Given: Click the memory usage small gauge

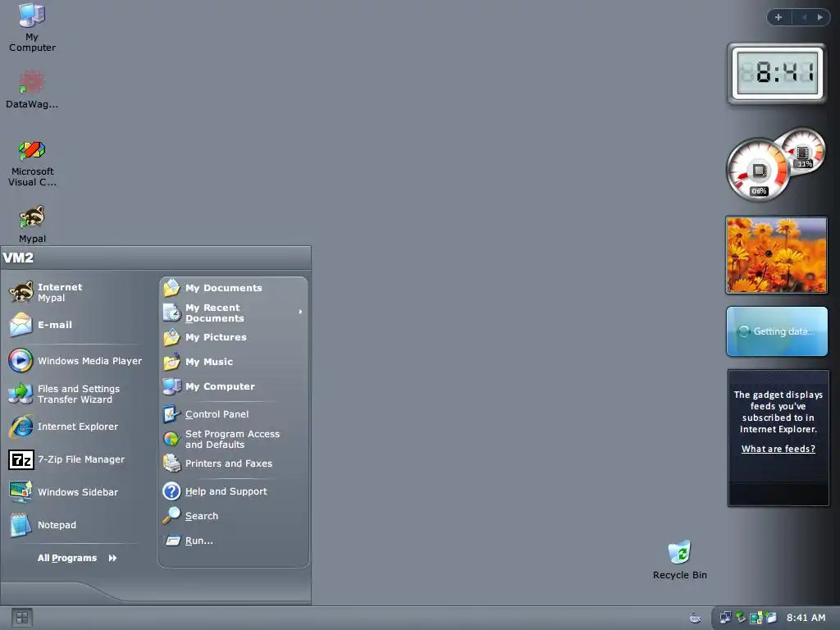Looking at the screenshot, I should (802, 151).
